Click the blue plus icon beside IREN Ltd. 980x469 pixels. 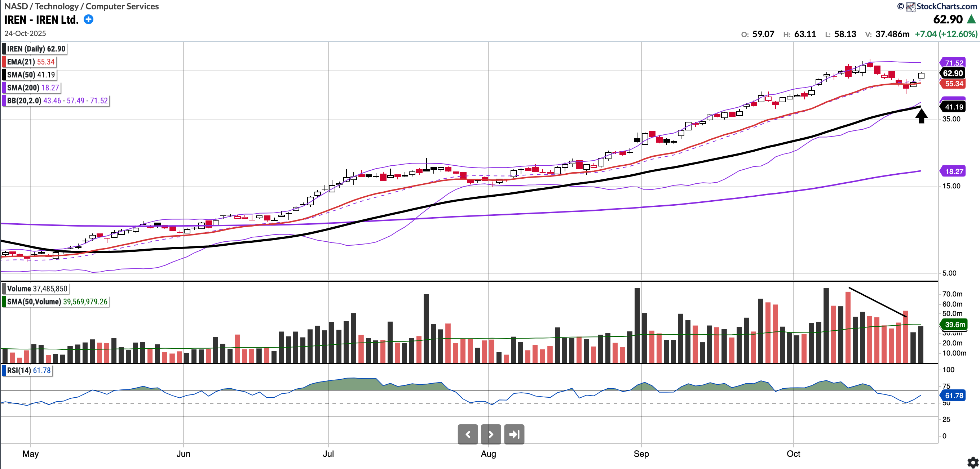(88, 19)
